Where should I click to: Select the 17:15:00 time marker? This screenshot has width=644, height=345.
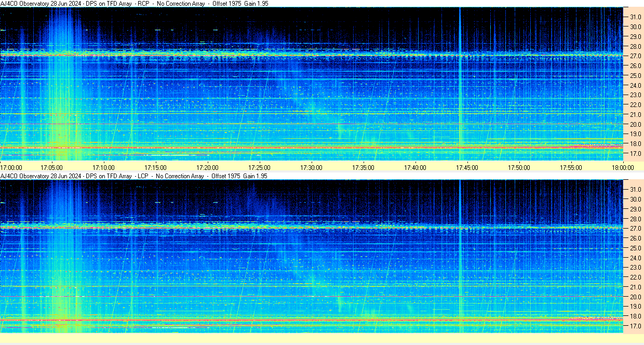[x=155, y=167]
